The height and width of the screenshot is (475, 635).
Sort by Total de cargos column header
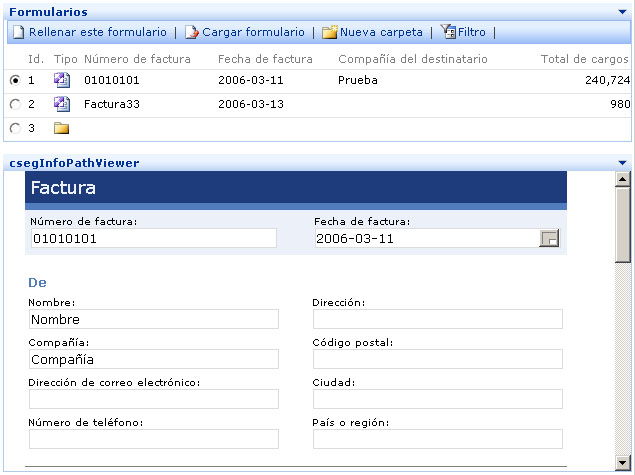point(584,59)
